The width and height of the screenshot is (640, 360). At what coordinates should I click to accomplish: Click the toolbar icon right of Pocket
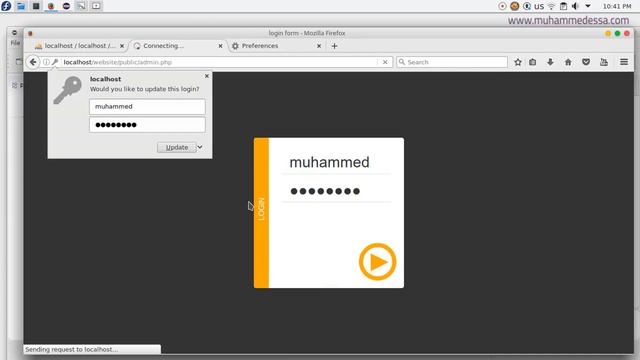(x=604, y=62)
